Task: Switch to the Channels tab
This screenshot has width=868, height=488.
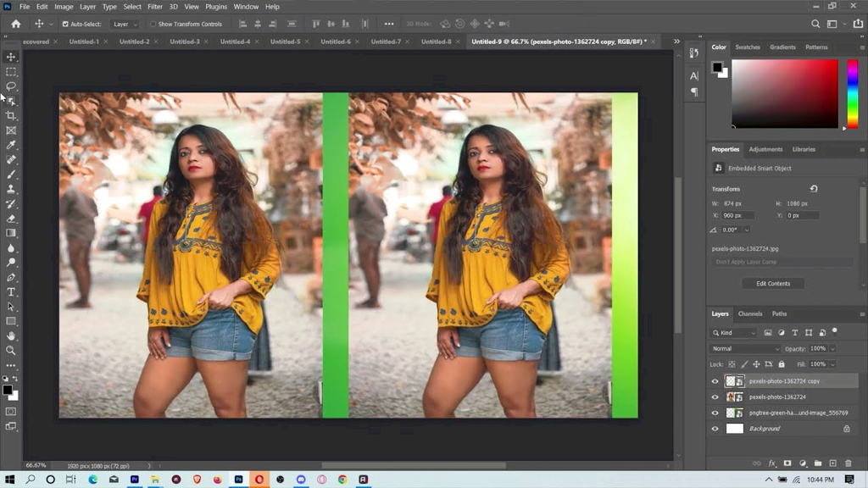Action: [x=750, y=313]
